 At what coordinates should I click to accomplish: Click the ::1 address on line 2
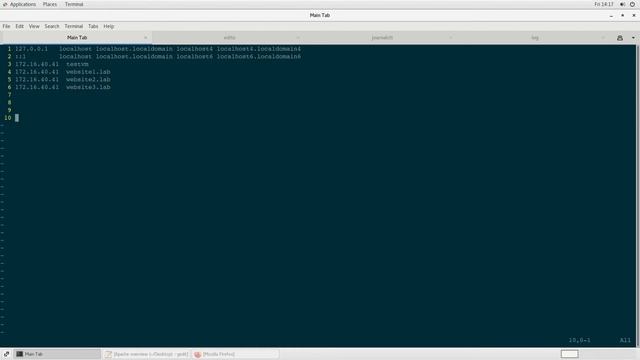pos(20,57)
